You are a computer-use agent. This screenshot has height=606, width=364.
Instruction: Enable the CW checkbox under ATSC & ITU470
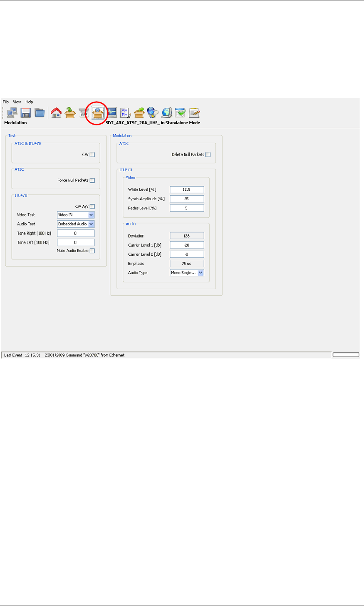tap(92, 155)
